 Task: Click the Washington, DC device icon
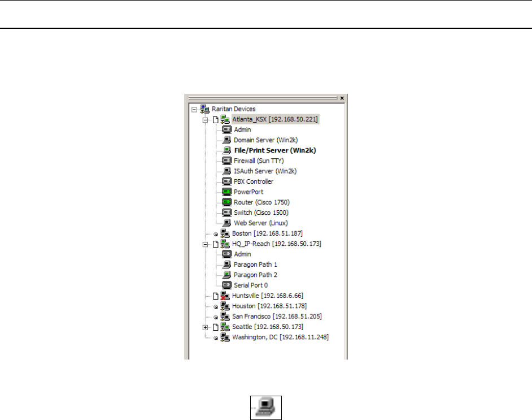coord(225,337)
